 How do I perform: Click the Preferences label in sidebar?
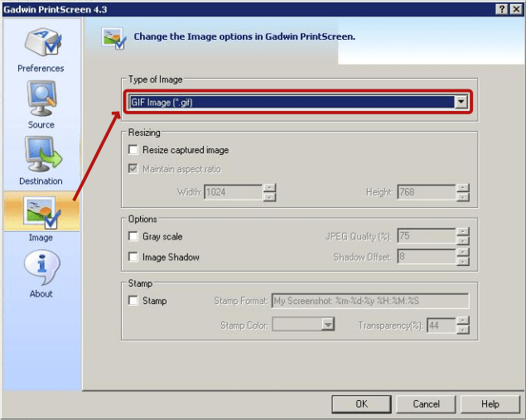41,68
